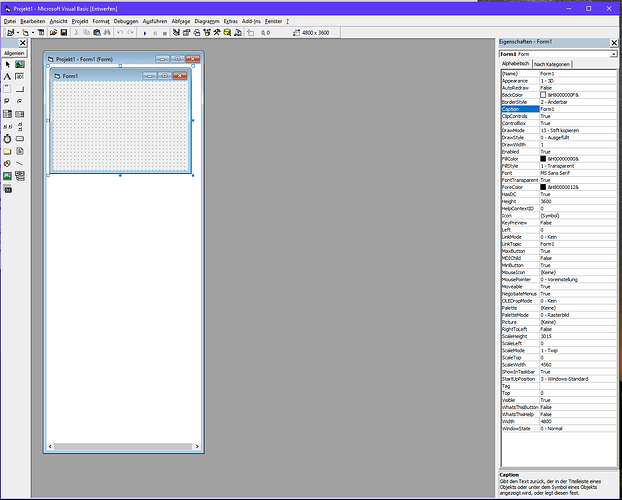The height and width of the screenshot is (500, 622).
Task: Open the Projekt menu
Action: (80, 21)
